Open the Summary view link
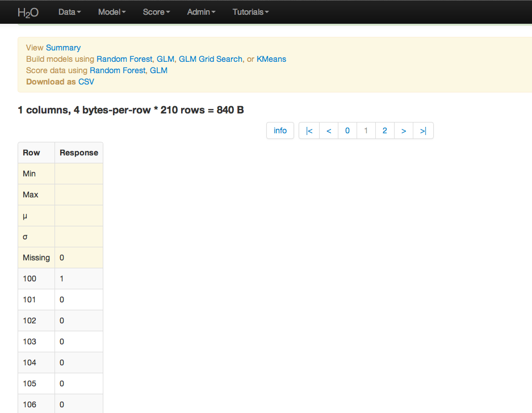Screen dimensions: 532x413 point(63,48)
